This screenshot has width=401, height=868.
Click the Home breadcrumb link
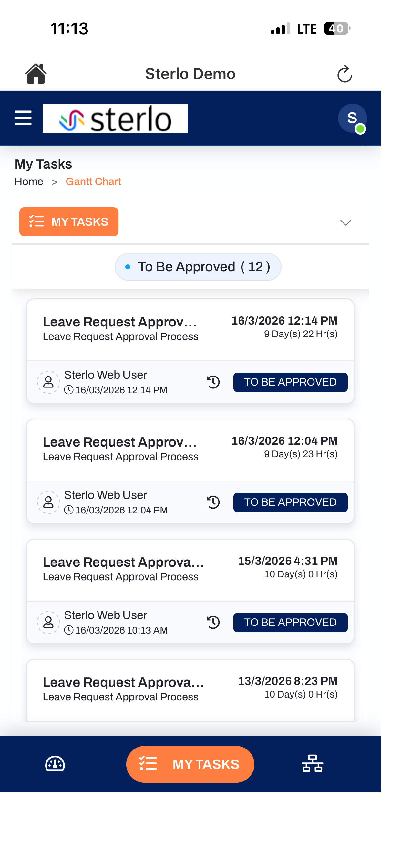click(x=29, y=181)
